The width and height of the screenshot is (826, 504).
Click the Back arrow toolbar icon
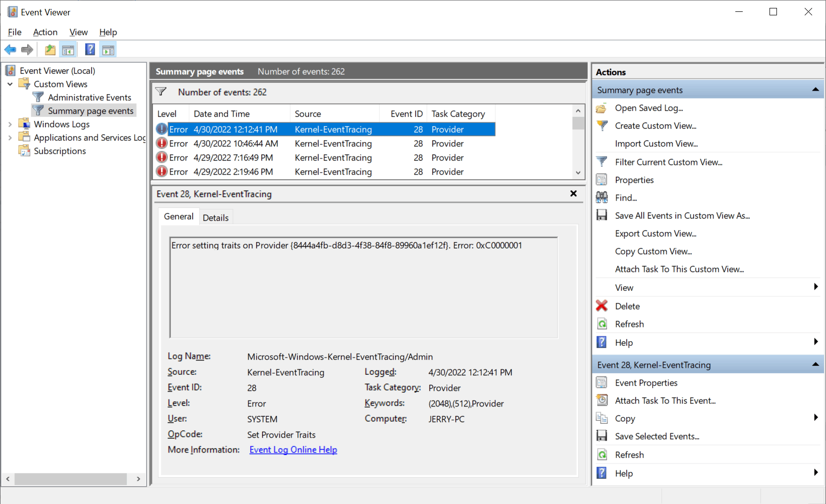click(10, 50)
